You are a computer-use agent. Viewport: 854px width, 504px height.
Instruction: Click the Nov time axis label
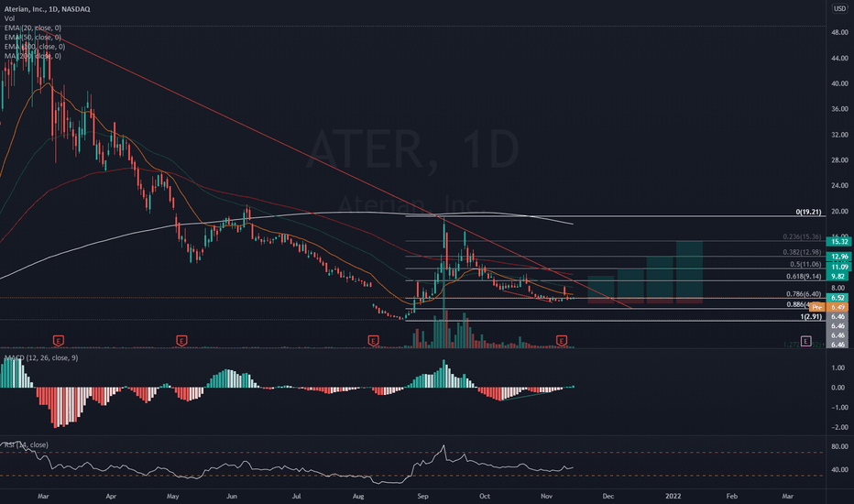[547, 497]
